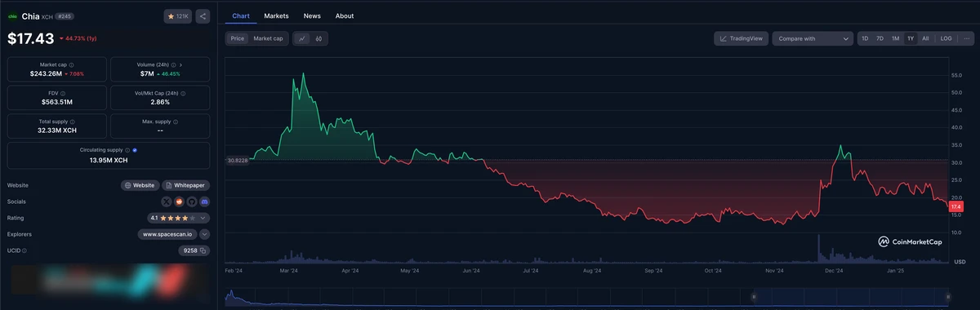Open the Chart tab

(241, 15)
